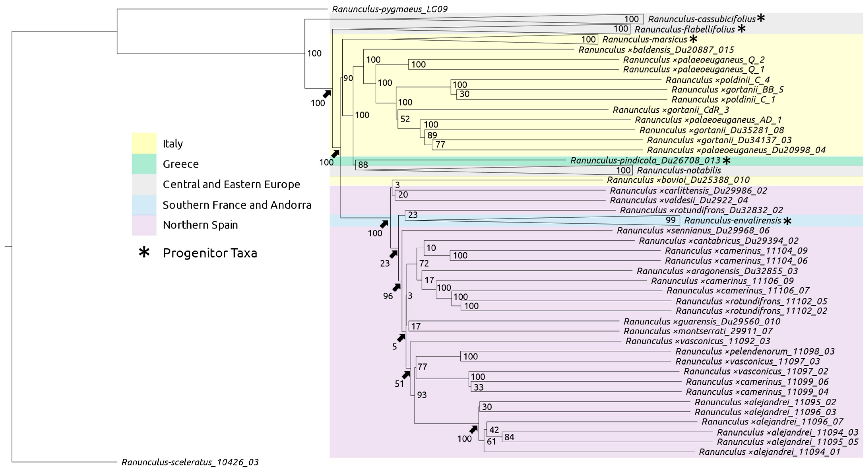Click the asterisk beside Ranunculus-flabellifolius
The width and height of the screenshot is (868, 471).
[741, 29]
